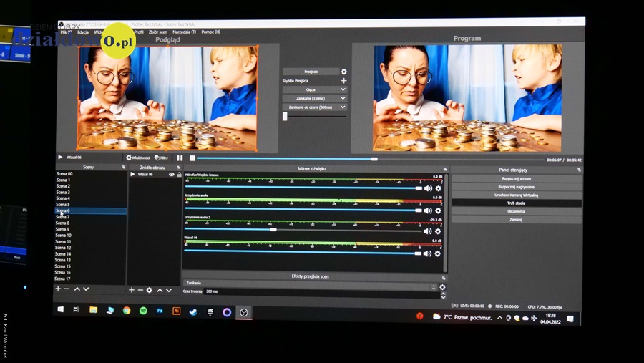Click play icon beside Wizual 06 in toolbar
Viewport: 644px width, 363px height.
(60, 157)
